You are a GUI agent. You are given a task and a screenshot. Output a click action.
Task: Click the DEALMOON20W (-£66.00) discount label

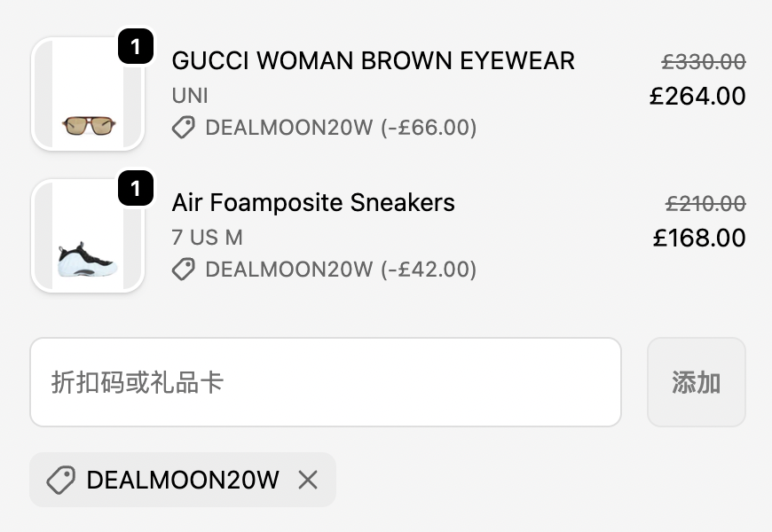pos(341,128)
